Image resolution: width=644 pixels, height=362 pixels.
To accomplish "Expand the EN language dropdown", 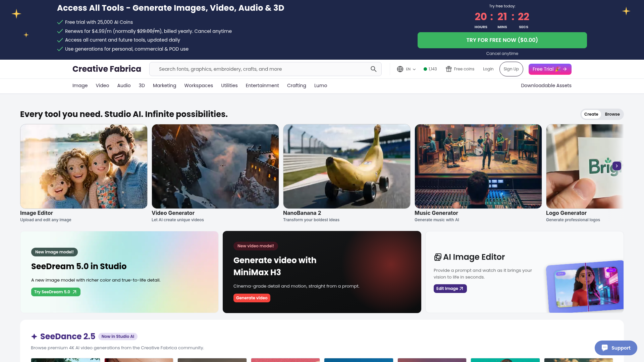I will click(411, 69).
